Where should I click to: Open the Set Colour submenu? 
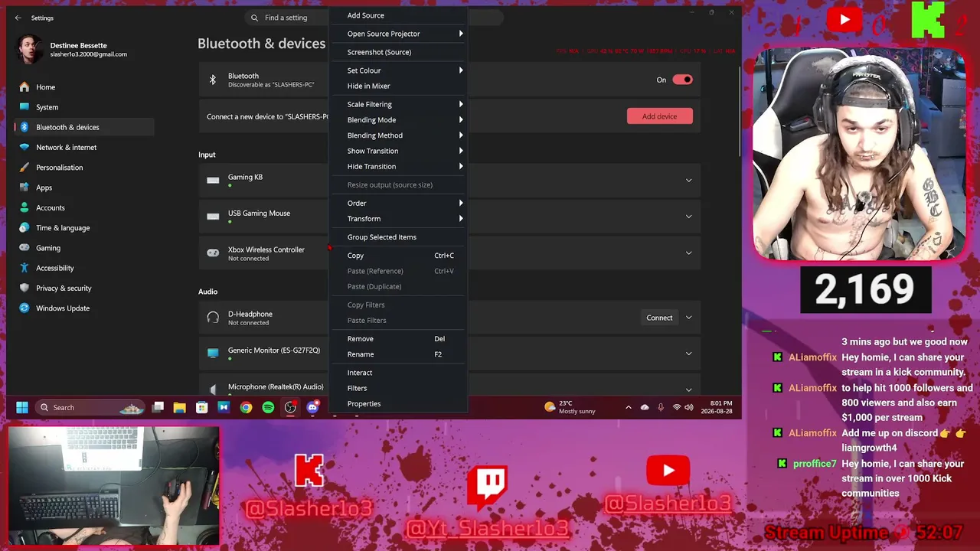pyautogui.click(x=398, y=70)
